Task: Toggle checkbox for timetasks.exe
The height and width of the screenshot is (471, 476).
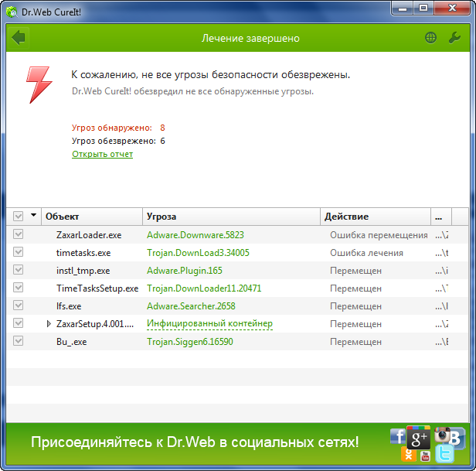Action: 19,252
